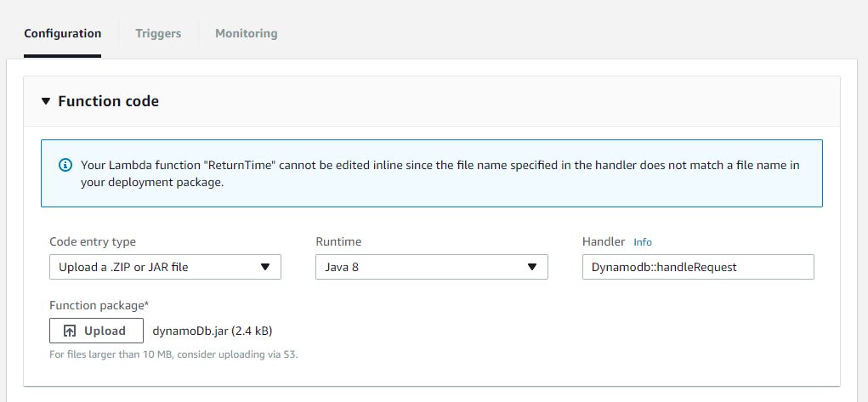Click the Code entry type label
The image size is (868, 402).
tap(93, 242)
